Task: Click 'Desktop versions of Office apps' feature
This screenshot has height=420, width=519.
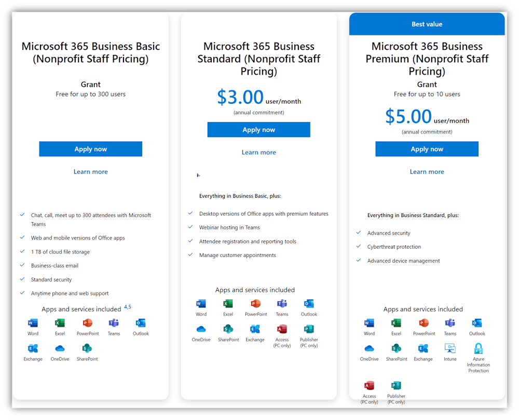Action: [264, 214]
